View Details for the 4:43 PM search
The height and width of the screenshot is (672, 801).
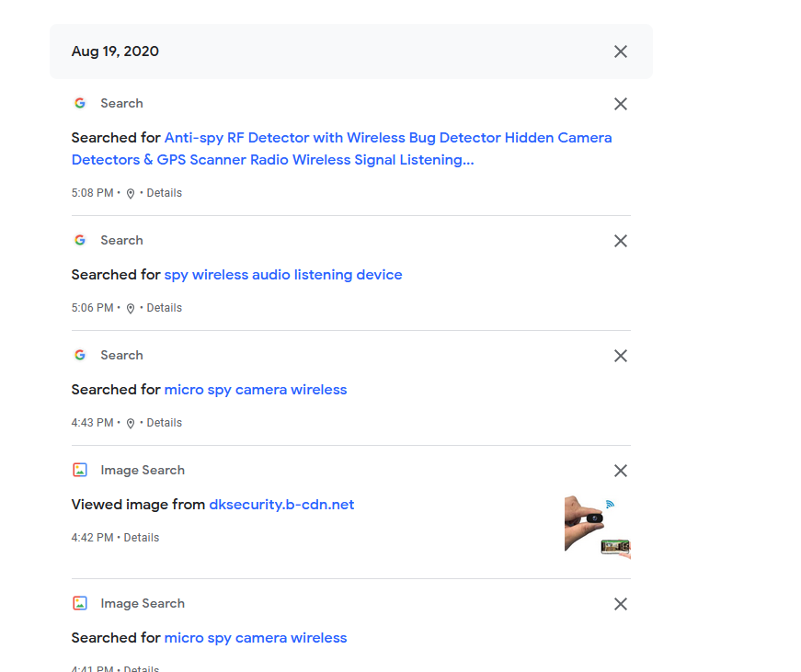(x=165, y=423)
